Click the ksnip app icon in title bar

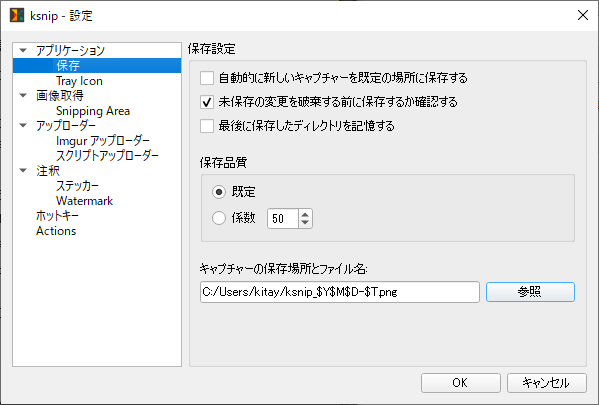(x=17, y=15)
